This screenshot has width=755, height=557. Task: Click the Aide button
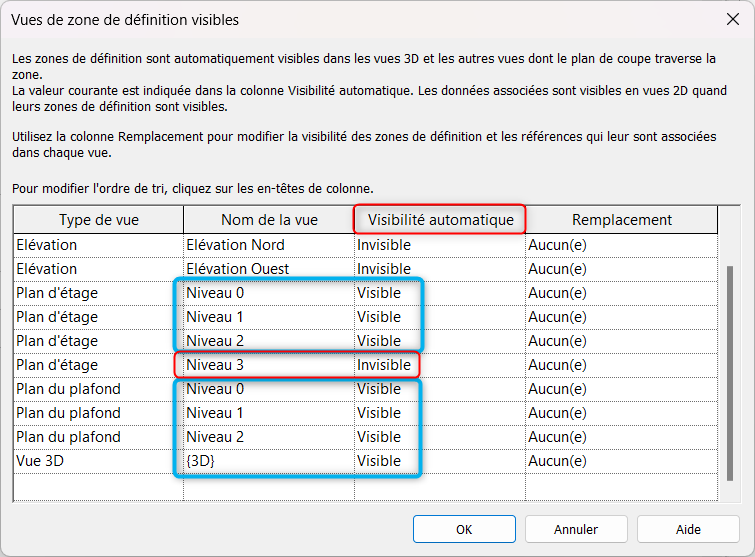coord(688,529)
